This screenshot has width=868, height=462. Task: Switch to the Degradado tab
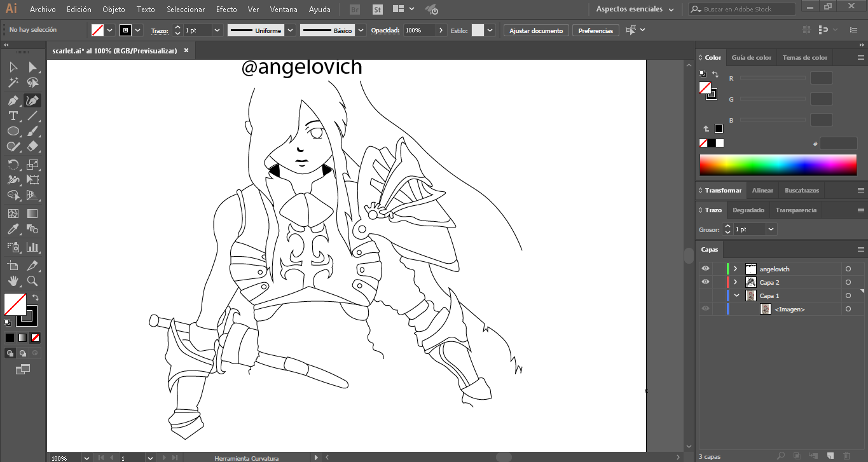748,210
